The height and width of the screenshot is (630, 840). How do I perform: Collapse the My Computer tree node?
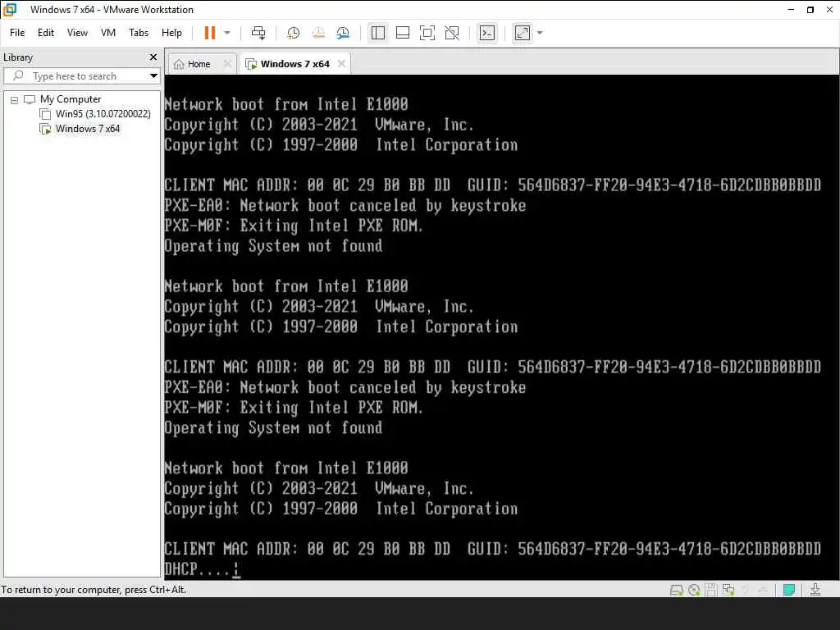pos(15,100)
